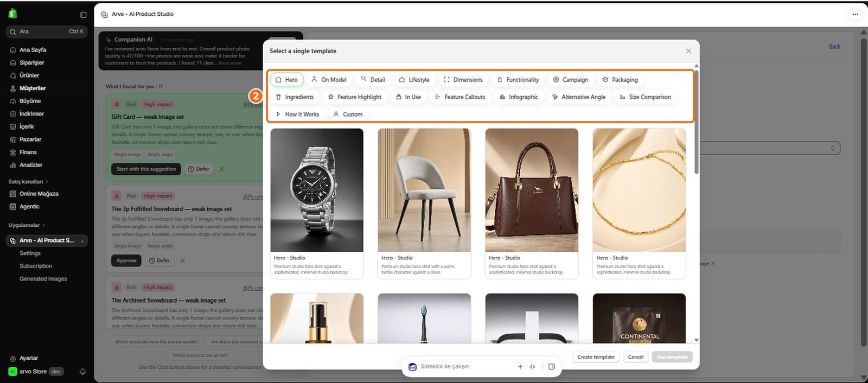Choose the electric toothbrush template thumbnail
This screenshot has height=383, width=868.
(x=424, y=318)
